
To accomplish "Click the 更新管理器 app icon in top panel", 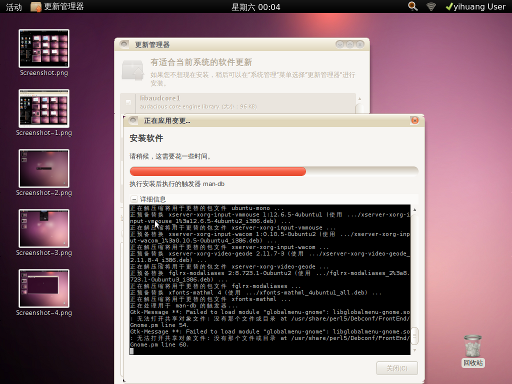I will 36,7.
